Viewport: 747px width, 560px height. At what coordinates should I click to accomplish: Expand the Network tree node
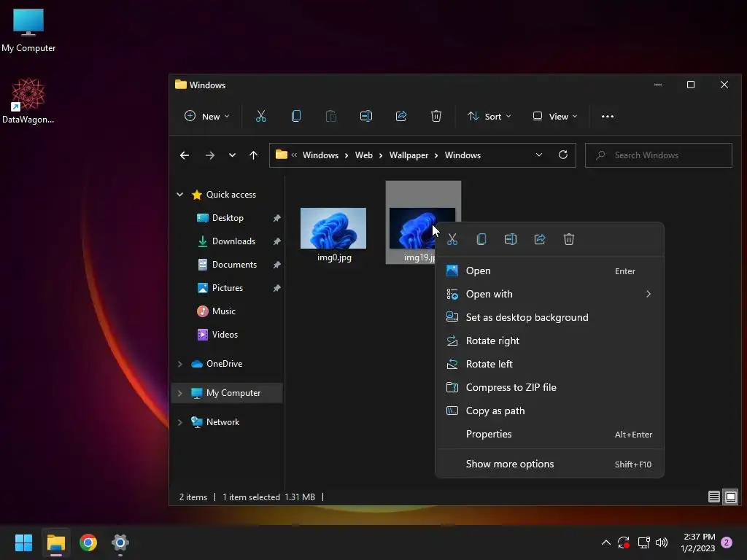tap(180, 422)
